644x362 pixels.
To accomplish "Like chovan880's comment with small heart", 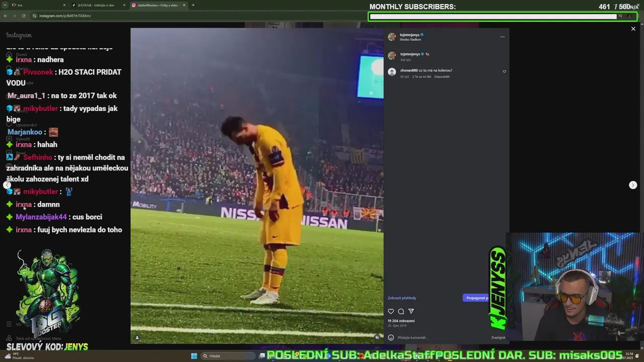I will (x=504, y=71).
